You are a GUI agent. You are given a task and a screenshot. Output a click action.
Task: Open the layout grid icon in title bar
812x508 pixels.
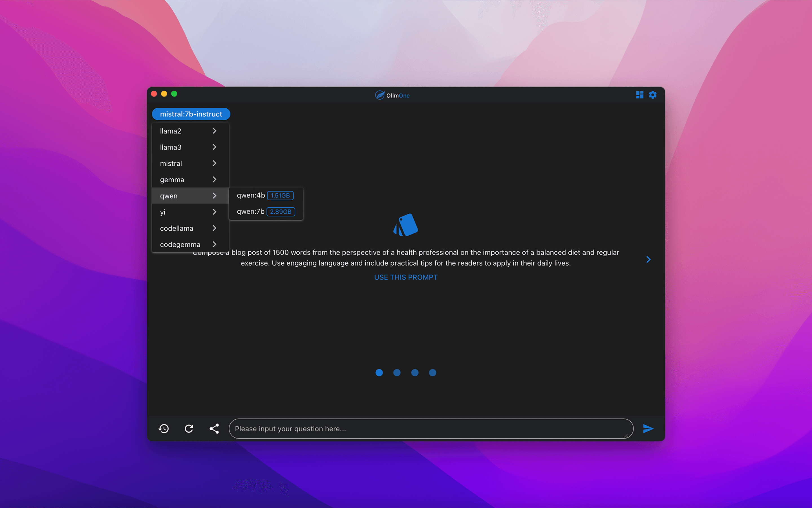[639, 95]
